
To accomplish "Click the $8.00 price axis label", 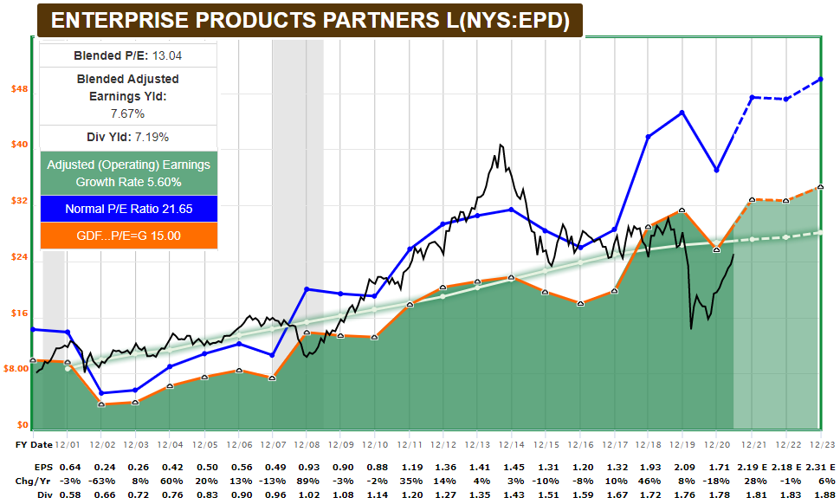I will pyautogui.click(x=16, y=369).
